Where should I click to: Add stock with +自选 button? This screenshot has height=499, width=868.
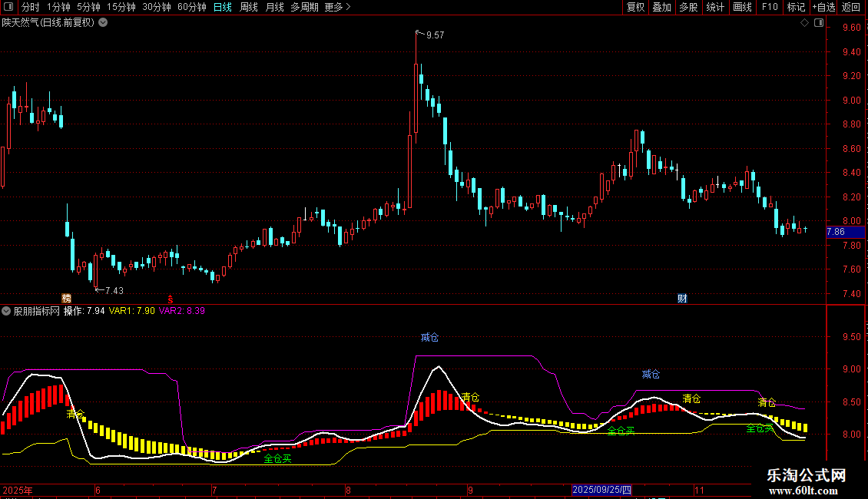click(823, 7)
